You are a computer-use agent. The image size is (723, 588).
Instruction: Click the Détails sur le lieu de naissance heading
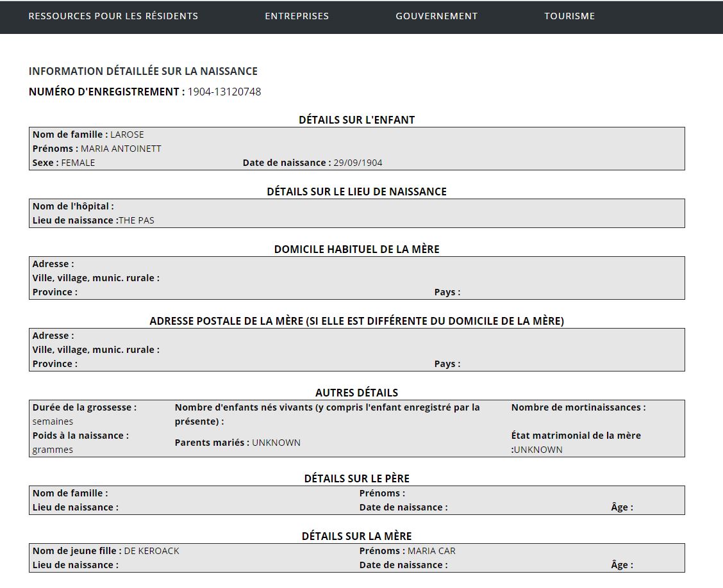pos(357,192)
